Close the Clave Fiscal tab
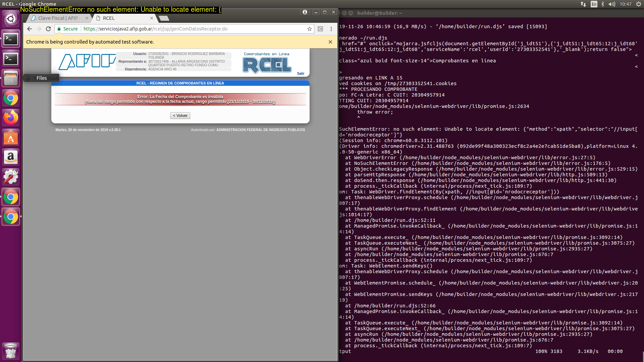This screenshot has width=644, height=362. point(87,18)
